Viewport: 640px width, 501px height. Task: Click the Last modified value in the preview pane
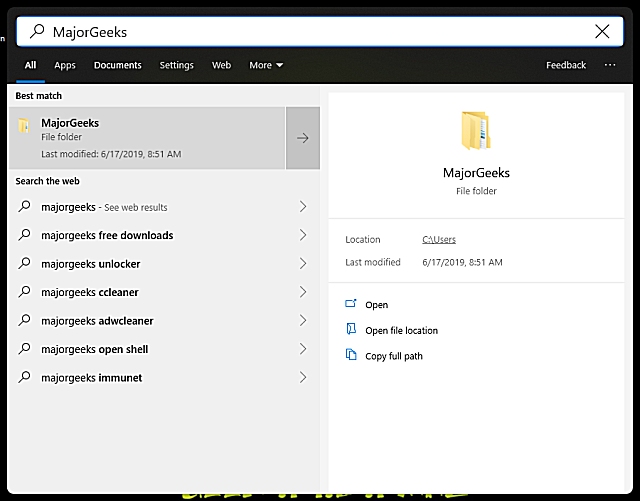(x=462, y=262)
